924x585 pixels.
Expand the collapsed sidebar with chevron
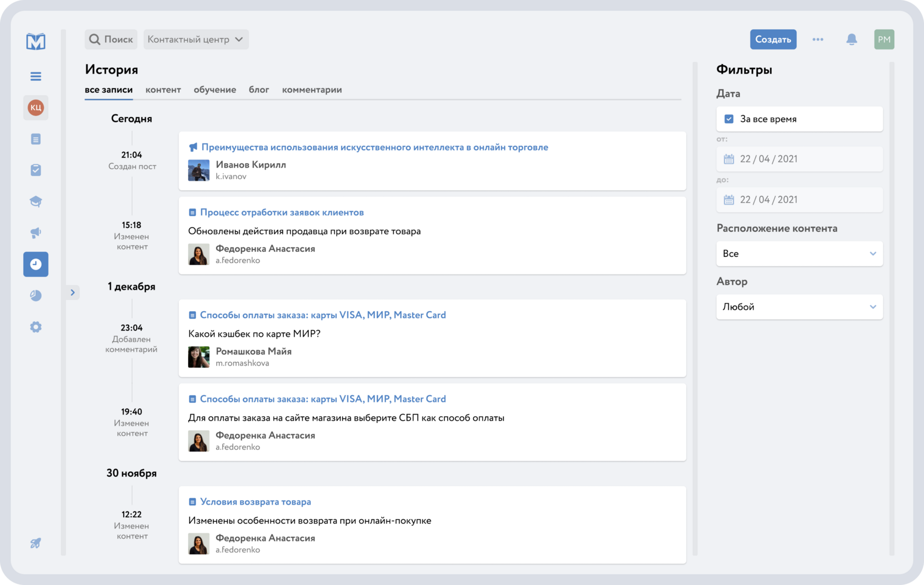point(73,292)
